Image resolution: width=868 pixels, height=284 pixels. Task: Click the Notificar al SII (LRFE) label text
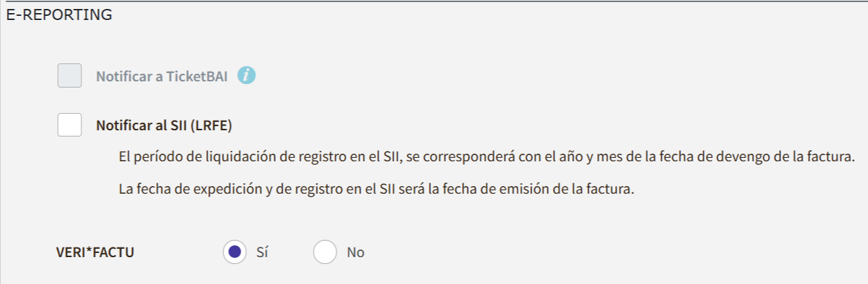point(163,125)
